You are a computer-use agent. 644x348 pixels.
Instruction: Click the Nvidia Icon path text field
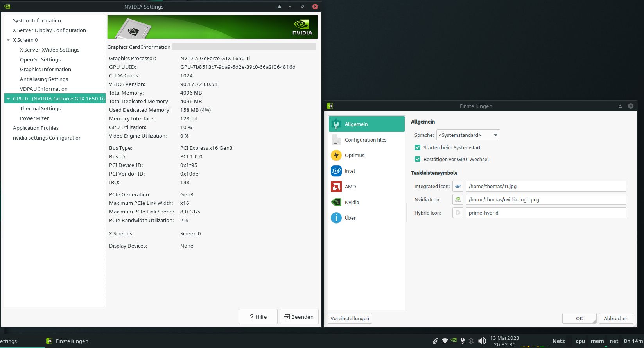tap(545, 200)
